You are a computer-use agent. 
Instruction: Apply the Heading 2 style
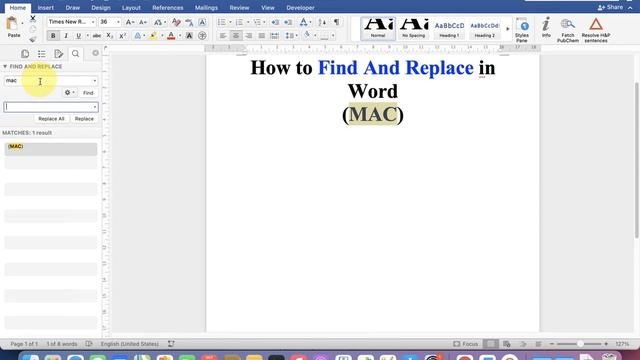484,29
